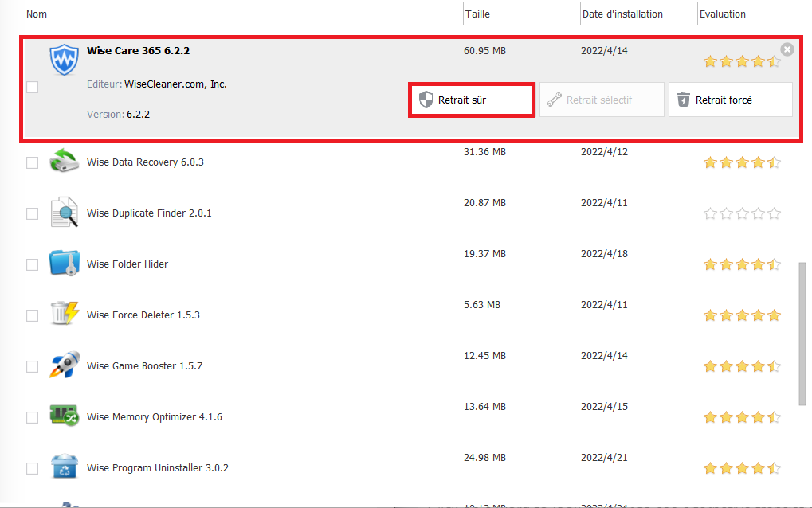The width and height of the screenshot is (812, 508).
Task: Click the "60.95 MB" size value
Action: click(x=484, y=51)
